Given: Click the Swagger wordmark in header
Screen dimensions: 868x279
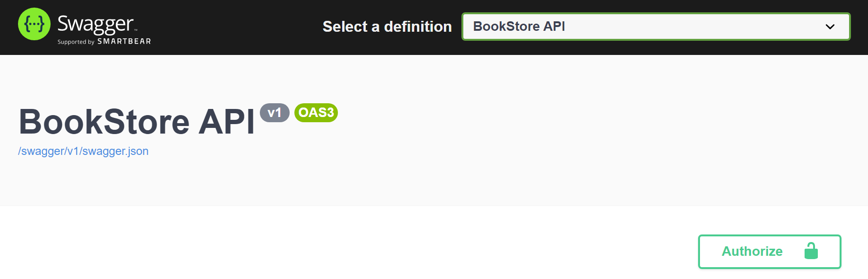Looking at the screenshot, I should [95, 24].
